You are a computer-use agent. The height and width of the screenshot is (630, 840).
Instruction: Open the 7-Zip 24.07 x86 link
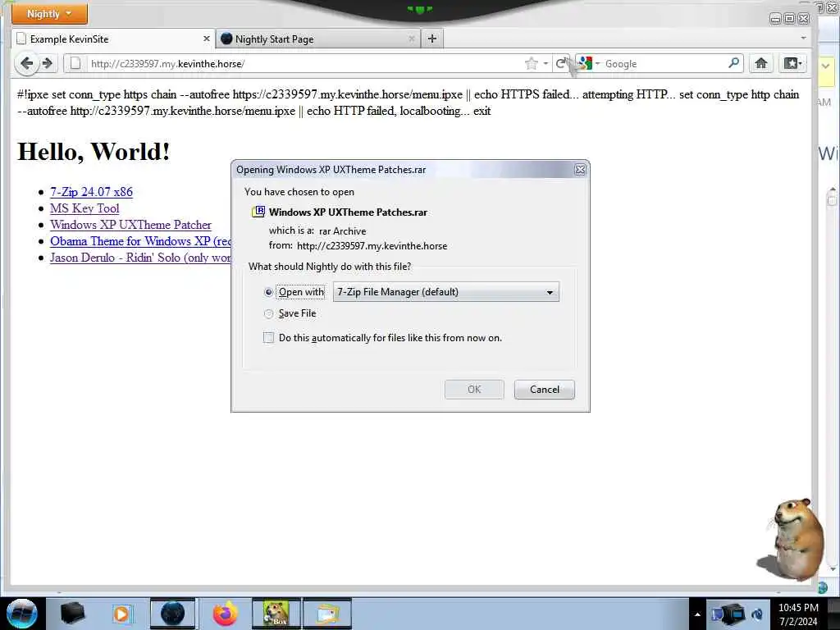pyautogui.click(x=91, y=192)
